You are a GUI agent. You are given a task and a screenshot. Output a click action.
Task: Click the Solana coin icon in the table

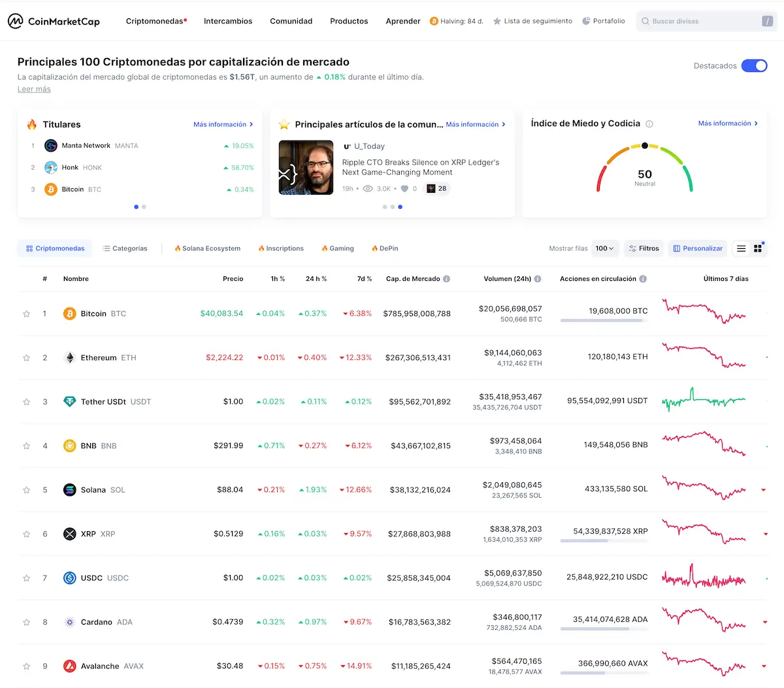pyautogui.click(x=69, y=490)
